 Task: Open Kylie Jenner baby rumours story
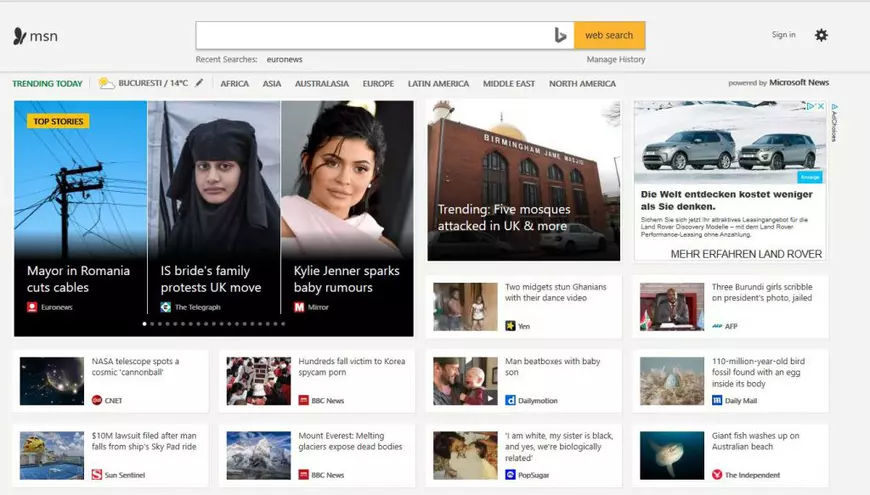click(x=347, y=279)
